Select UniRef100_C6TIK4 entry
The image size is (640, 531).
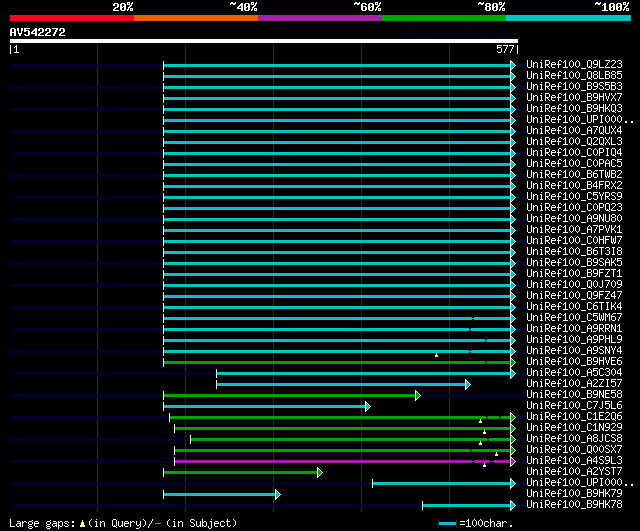pos(574,307)
